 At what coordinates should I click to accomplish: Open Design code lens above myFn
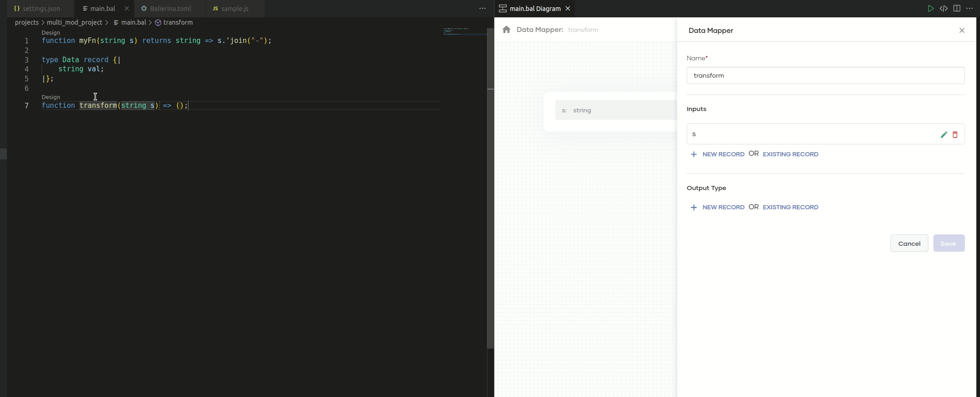click(51, 33)
